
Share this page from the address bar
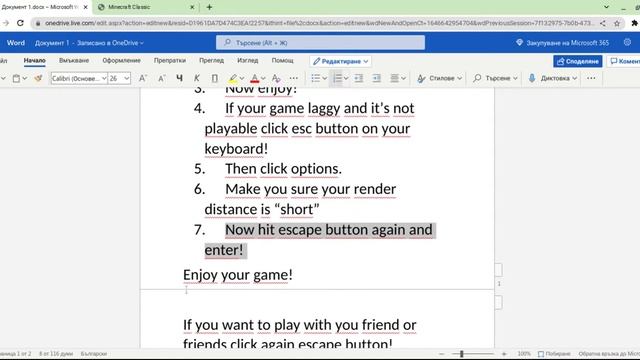[x=602, y=23]
